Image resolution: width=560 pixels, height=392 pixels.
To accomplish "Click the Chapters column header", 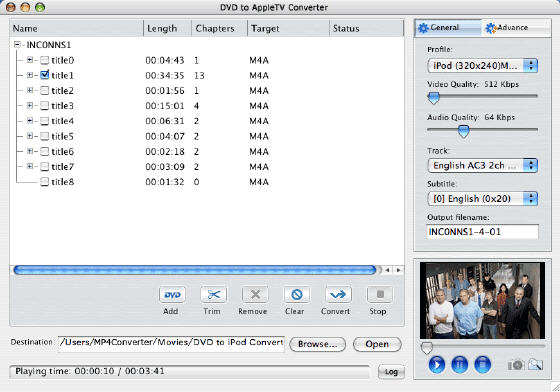I will (x=219, y=28).
